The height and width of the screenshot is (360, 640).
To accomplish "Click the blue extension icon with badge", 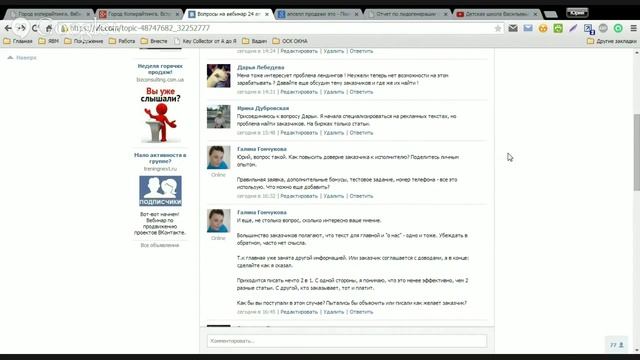I will pos(589,29).
